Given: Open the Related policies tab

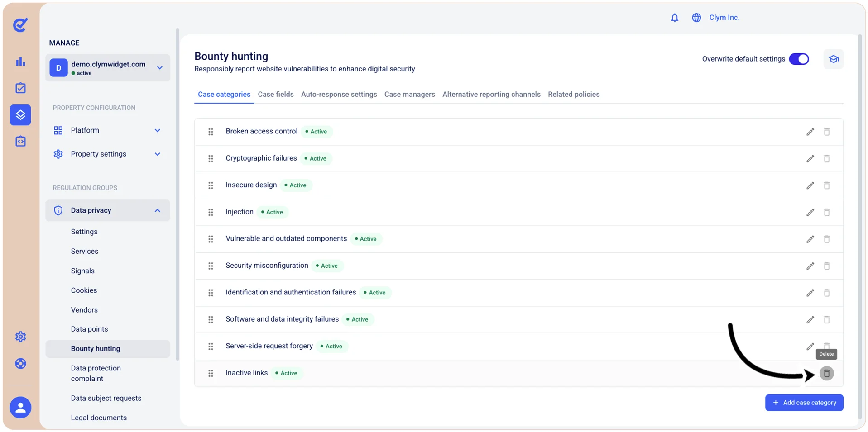Looking at the screenshot, I should click(x=574, y=94).
